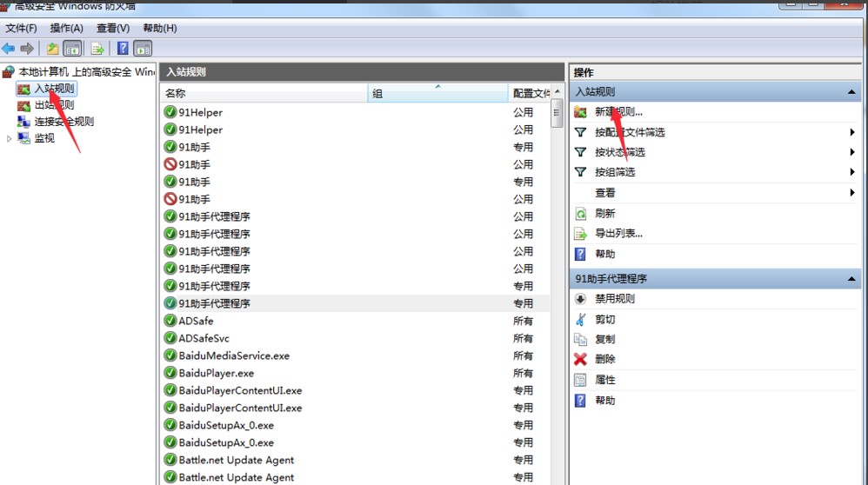This screenshot has height=485, width=868.
Task: Toggle the show/hide action pane icon
Action: [x=143, y=49]
